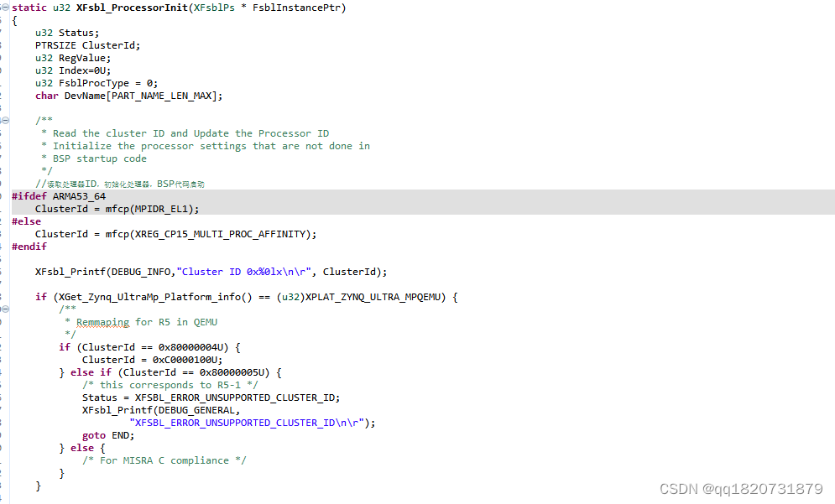This screenshot has height=504, width=835.
Task: Click the 'For MISRA C compliance' comment
Action: click(164, 461)
